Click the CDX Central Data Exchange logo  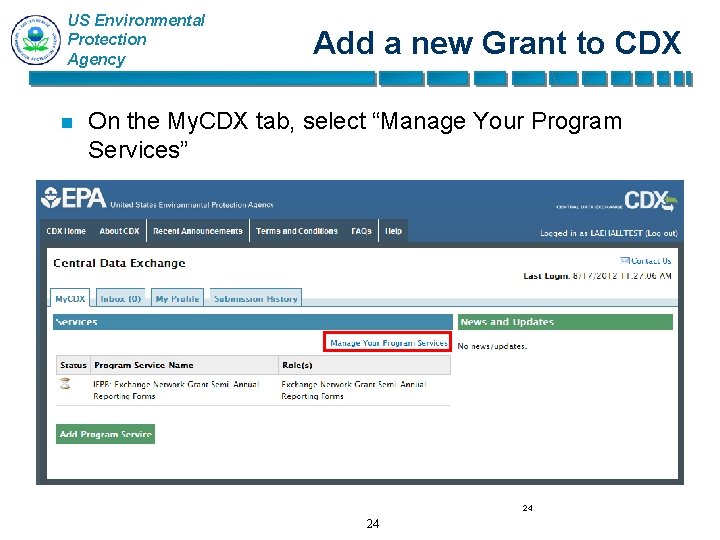point(616,201)
